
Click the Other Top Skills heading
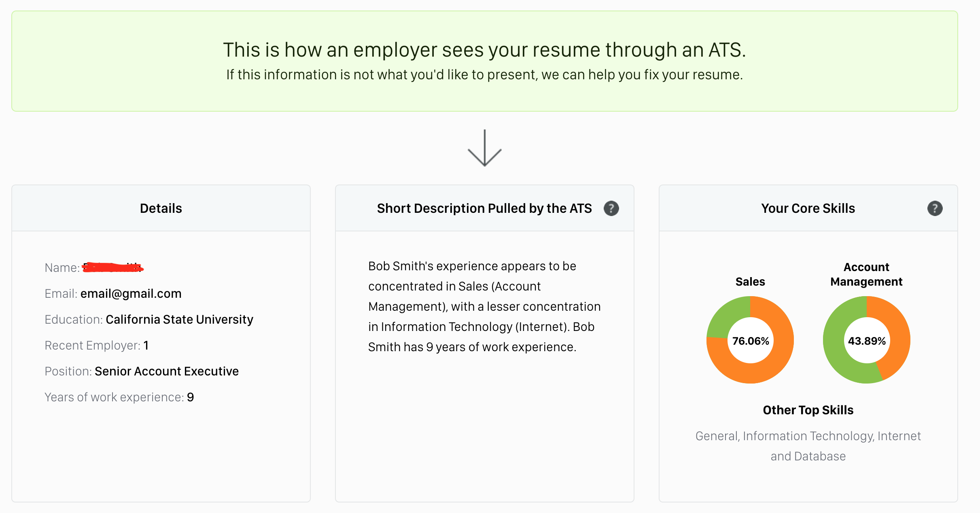tap(808, 410)
